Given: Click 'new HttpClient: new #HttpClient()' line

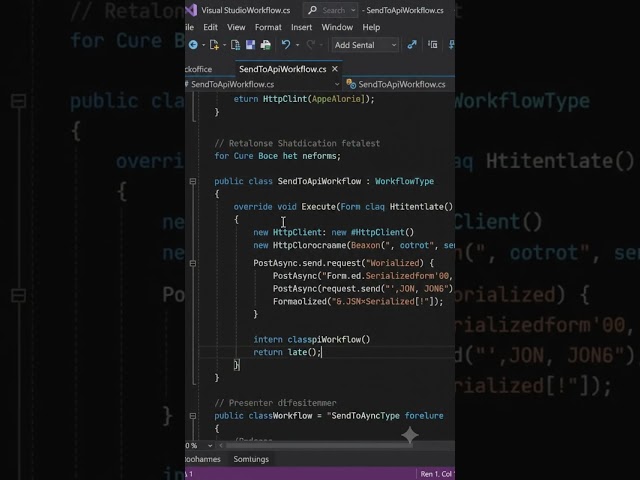Looking at the screenshot, I should coord(333,232).
